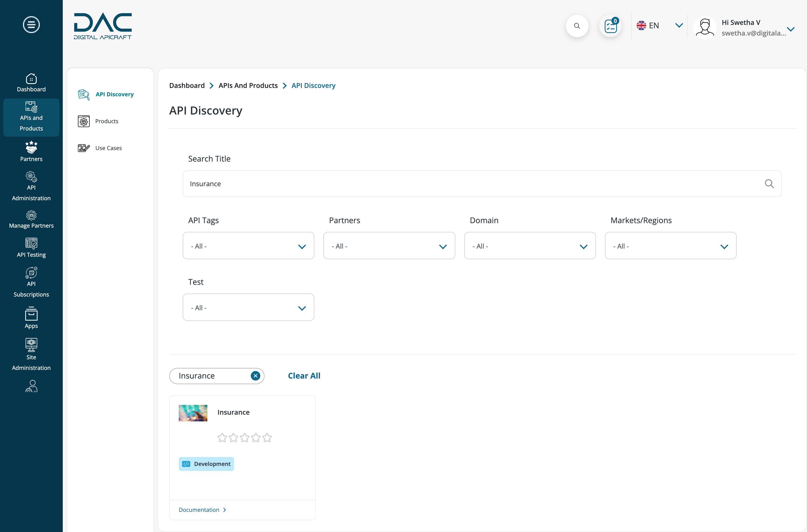Click the Products gear icon in submenu
The height and width of the screenshot is (532, 807).
[84, 121]
